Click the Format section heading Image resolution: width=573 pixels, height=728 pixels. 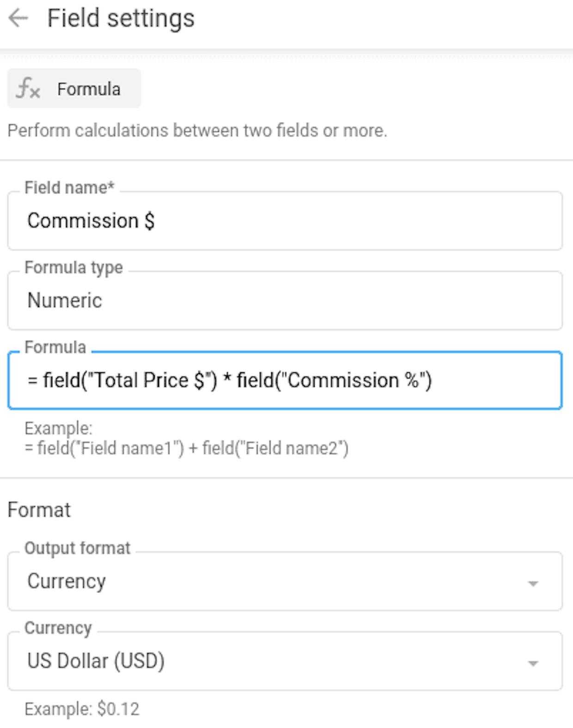pos(39,510)
